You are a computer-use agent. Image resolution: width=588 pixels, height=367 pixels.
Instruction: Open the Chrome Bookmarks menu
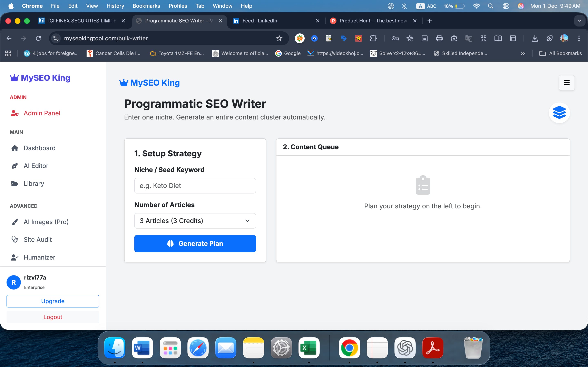point(146,6)
